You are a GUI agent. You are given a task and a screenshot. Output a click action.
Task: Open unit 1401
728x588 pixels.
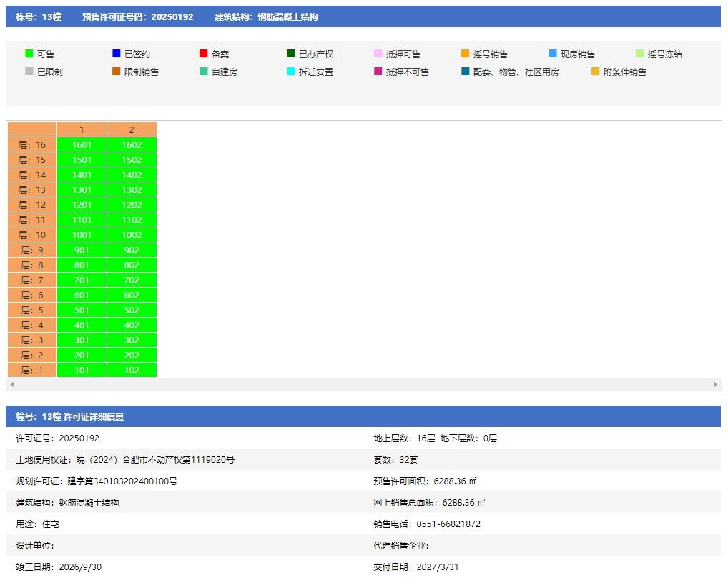82,175
